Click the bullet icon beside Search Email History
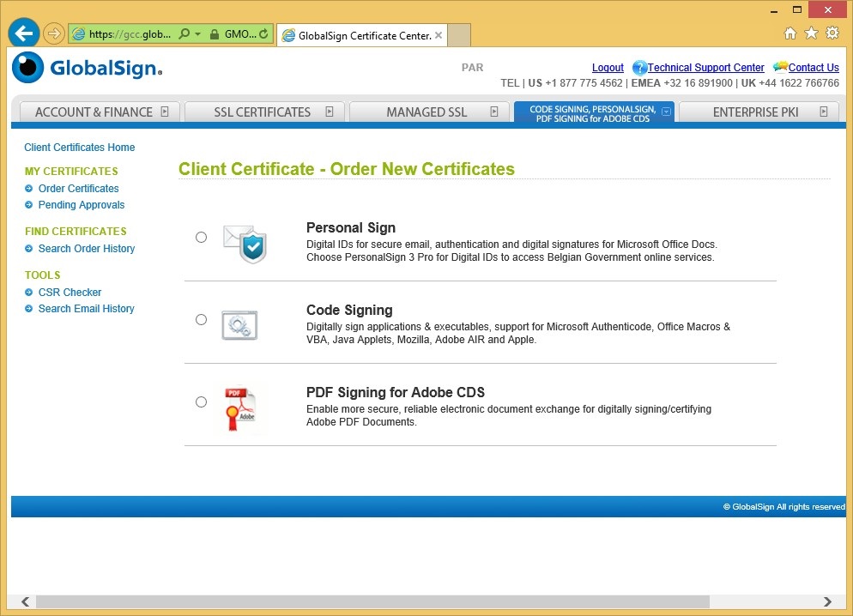Viewport: 853px width, 616px height. pos(29,309)
